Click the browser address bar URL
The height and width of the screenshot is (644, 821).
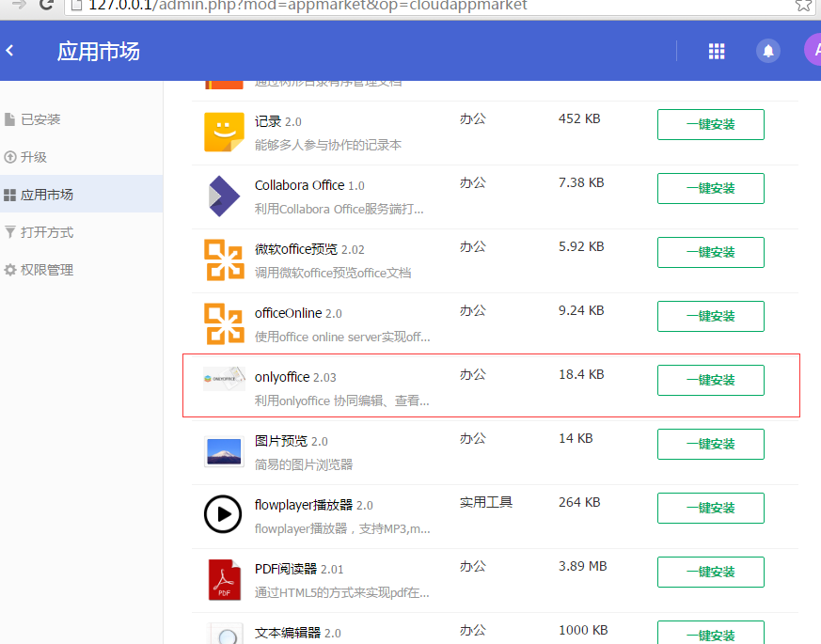coord(308,6)
